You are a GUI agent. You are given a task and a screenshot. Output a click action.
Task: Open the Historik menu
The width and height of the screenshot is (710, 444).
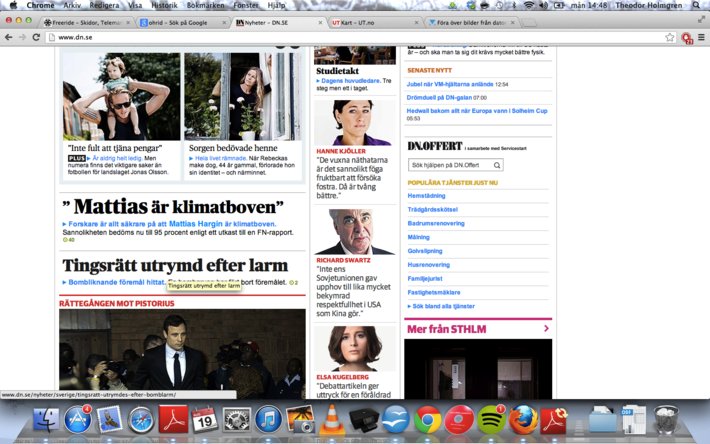(x=164, y=5)
